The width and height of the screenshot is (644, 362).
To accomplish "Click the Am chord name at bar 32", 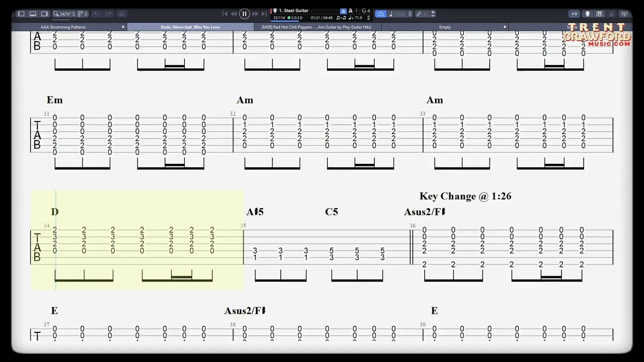I will click(x=245, y=100).
